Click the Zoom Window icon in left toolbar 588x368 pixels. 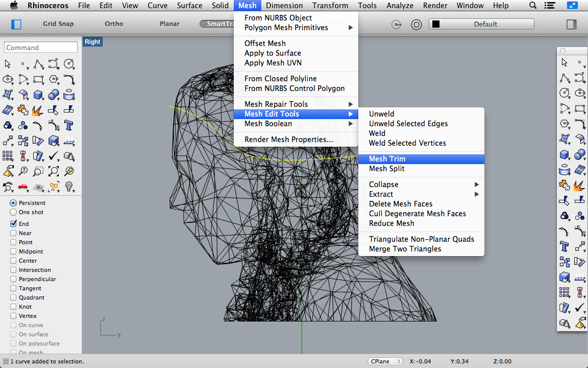[38, 172]
